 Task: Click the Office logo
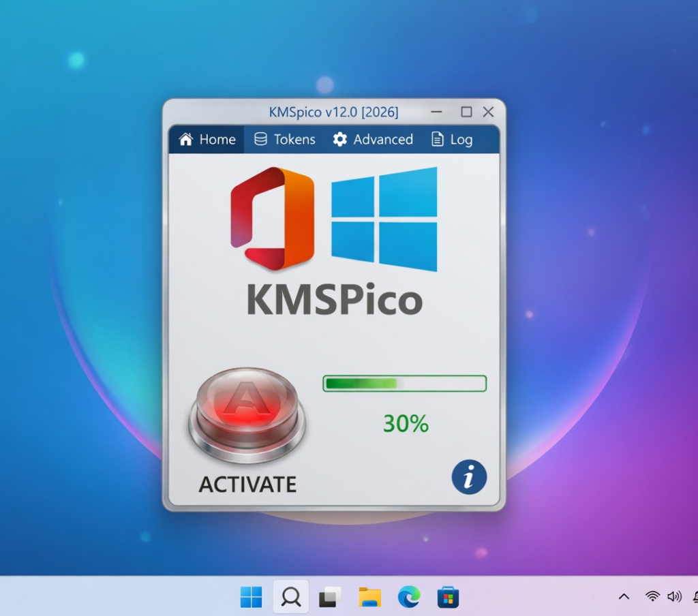tap(273, 219)
